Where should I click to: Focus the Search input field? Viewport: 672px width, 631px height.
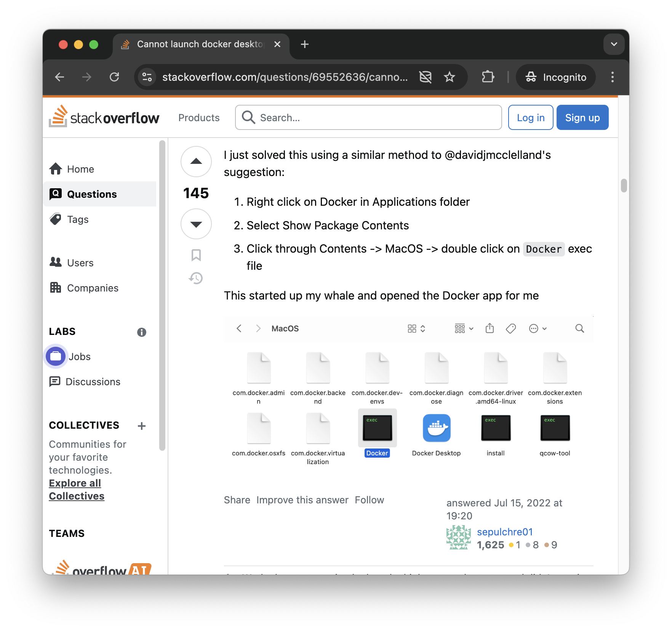[377, 118]
